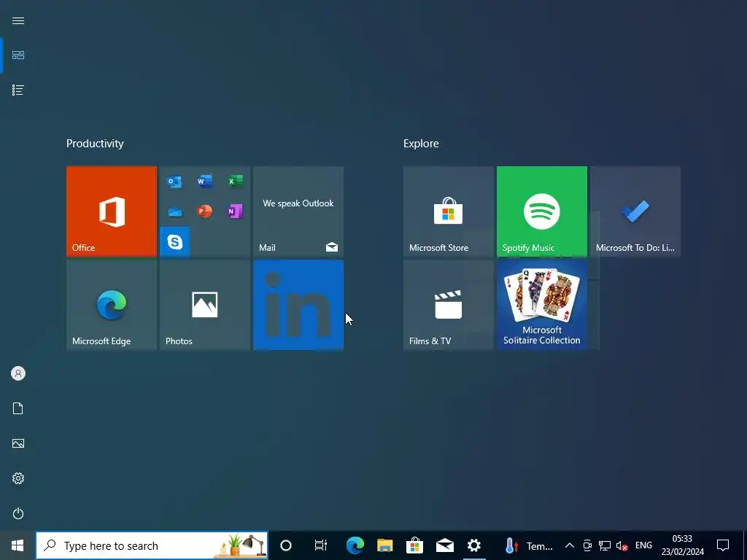Launch Excel from the Office apps tile
747x560 pixels.
click(235, 182)
